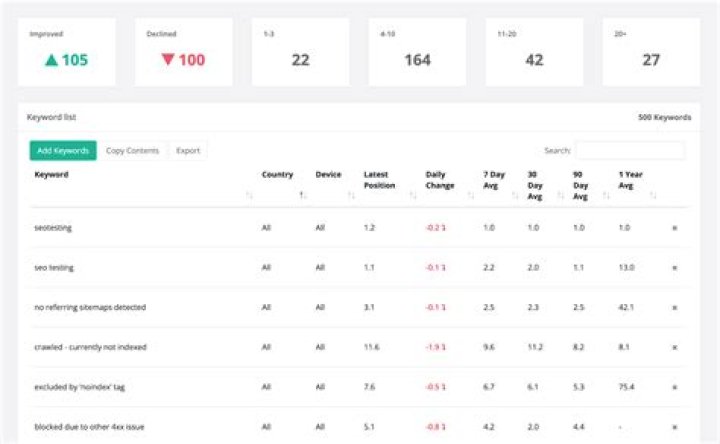Select the 4-10 position range card
720x444 pixels.
coord(417,52)
